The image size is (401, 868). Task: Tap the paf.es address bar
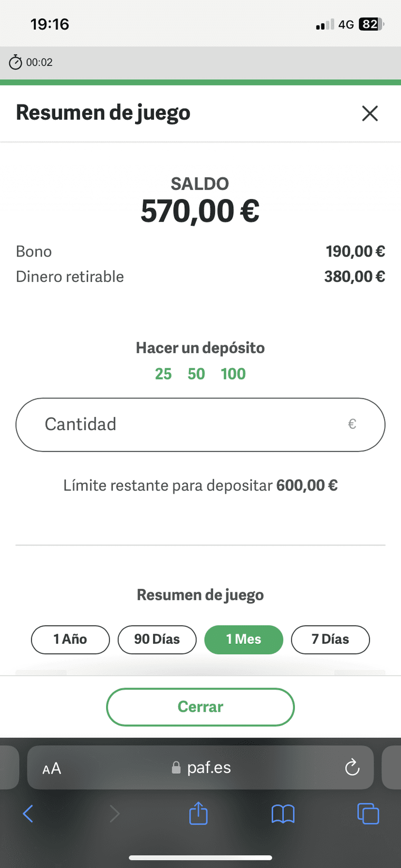click(x=200, y=768)
